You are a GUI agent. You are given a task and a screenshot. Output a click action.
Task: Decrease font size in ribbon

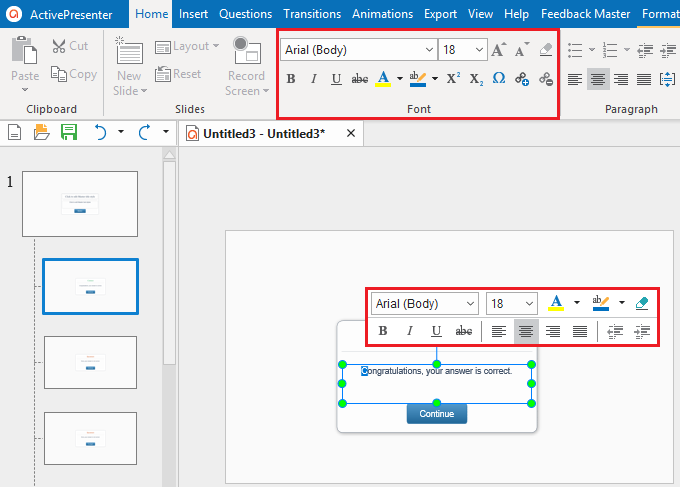[x=522, y=50]
